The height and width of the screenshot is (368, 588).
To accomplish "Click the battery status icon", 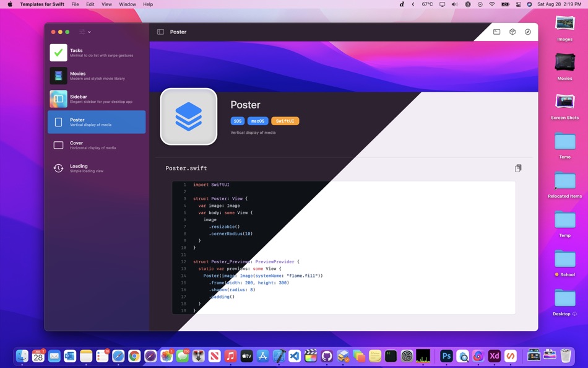I will pos(505,4).
